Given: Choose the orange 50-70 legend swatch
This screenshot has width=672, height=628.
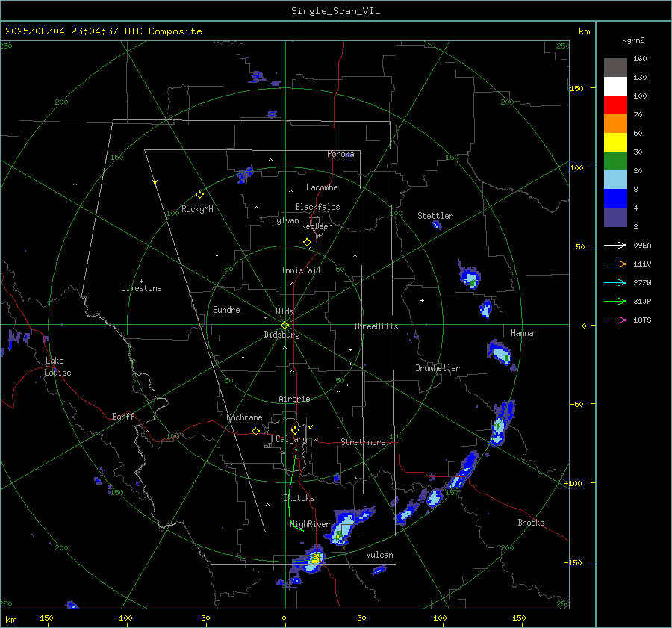Looking at the screenshot, I should (615, 124).
